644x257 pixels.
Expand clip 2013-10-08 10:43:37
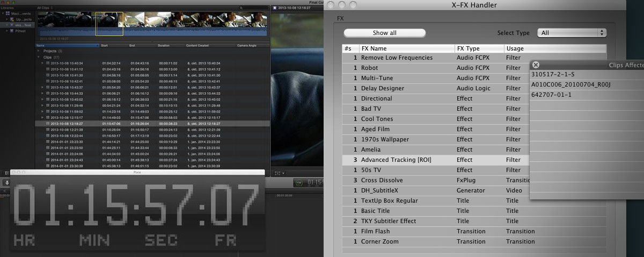tap(42, 87)
